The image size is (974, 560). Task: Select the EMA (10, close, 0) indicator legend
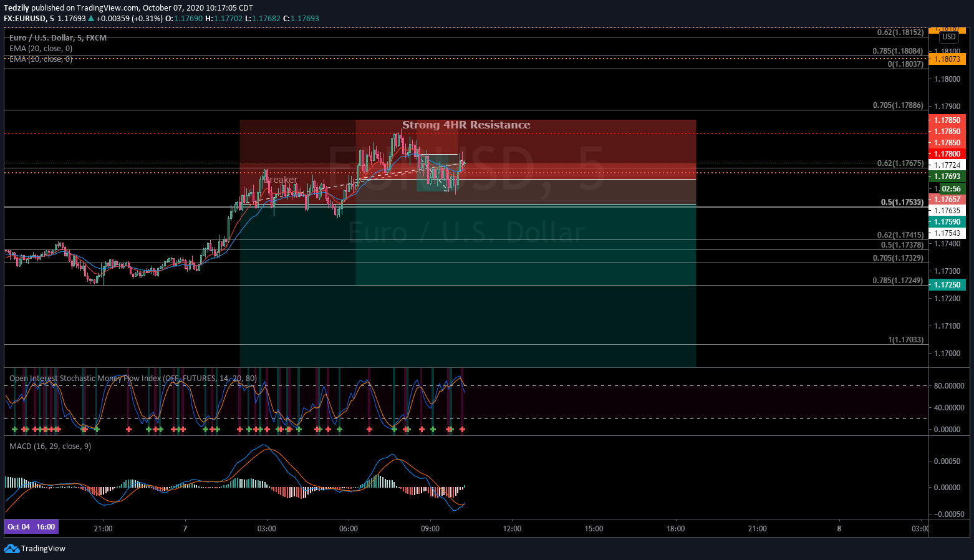tap(41, 59)
